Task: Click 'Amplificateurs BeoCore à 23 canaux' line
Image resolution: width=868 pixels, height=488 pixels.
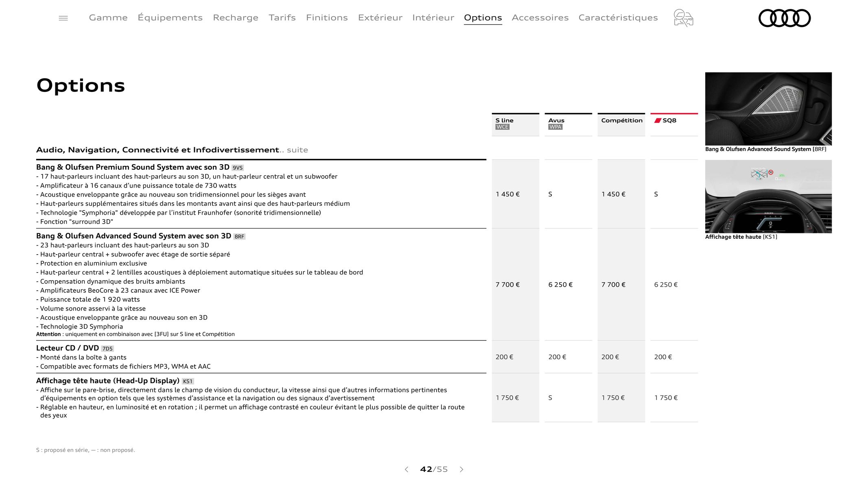Action: coord(118,290)
